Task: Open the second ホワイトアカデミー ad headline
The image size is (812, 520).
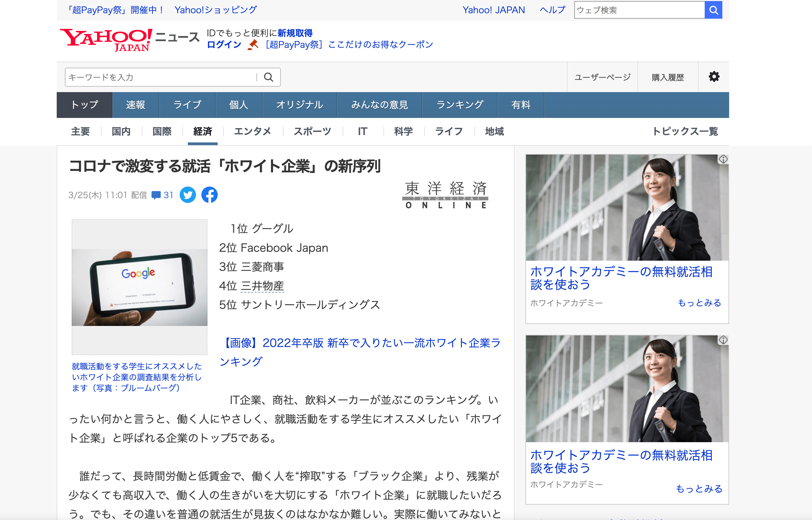Action: click(x=621, y=462)
